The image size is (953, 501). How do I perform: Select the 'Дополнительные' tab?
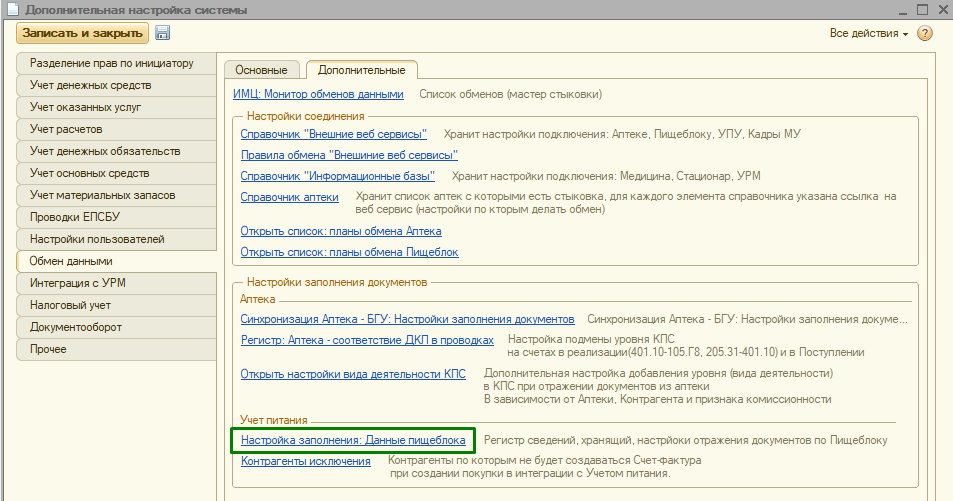[x=361, y=70]
